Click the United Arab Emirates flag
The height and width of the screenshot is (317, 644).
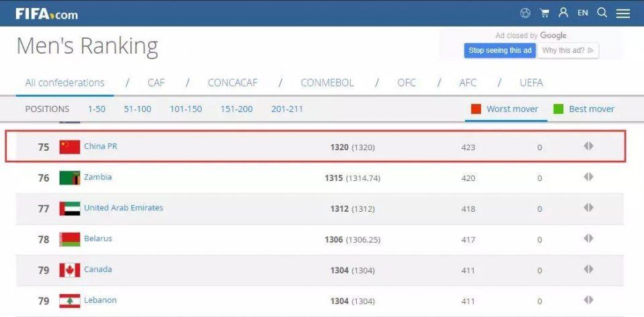[x=70, y=208]
